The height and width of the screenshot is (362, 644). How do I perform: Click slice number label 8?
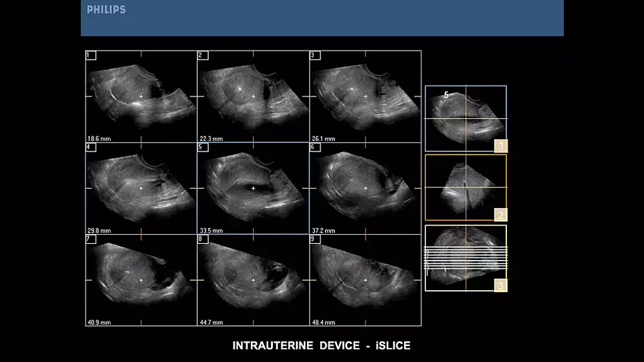[203, 239]
